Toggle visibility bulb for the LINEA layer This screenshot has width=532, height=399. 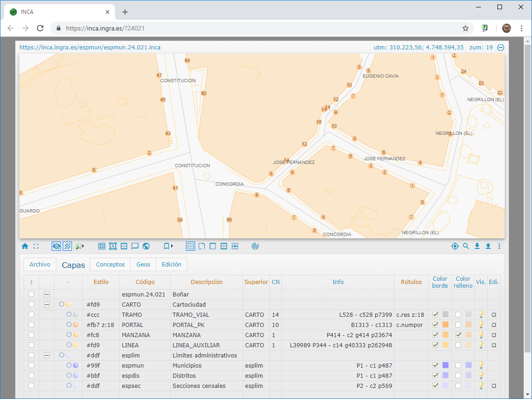point(481,345)
